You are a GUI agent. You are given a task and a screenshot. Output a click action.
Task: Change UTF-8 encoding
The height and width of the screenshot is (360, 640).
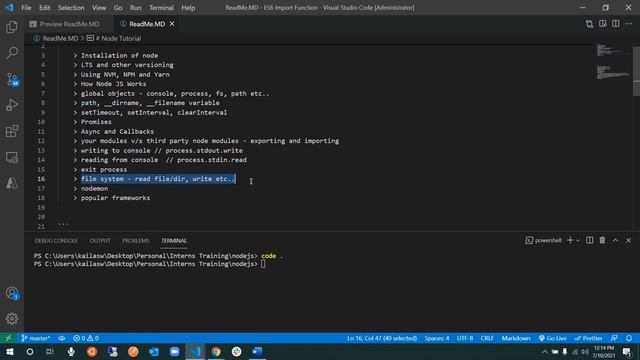pos(465,338)
